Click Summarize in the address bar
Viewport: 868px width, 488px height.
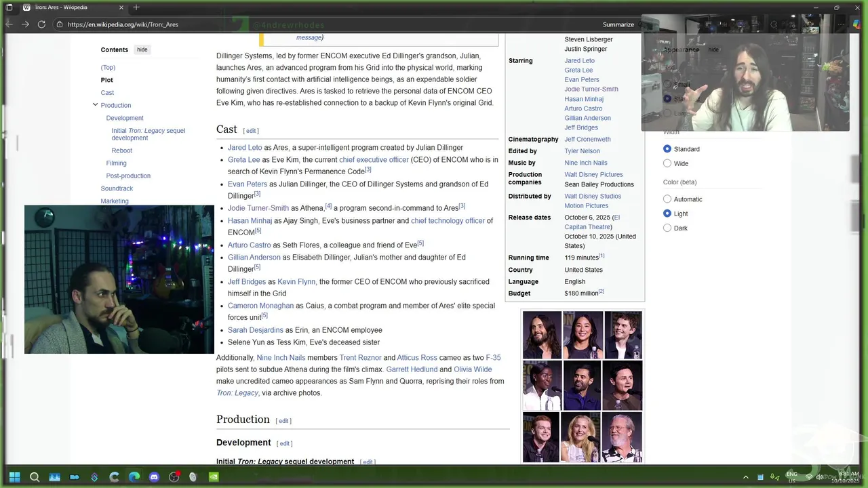coord(618,24)
